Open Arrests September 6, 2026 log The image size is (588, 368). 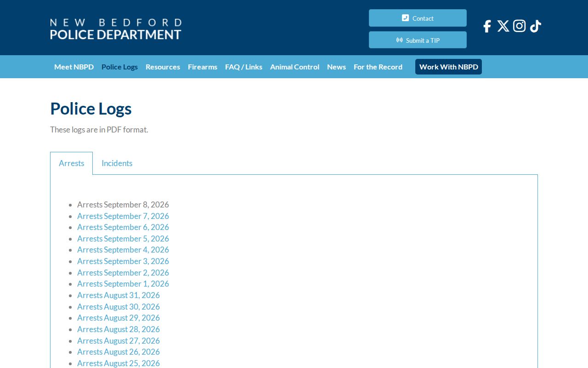(x=123, y=227)
